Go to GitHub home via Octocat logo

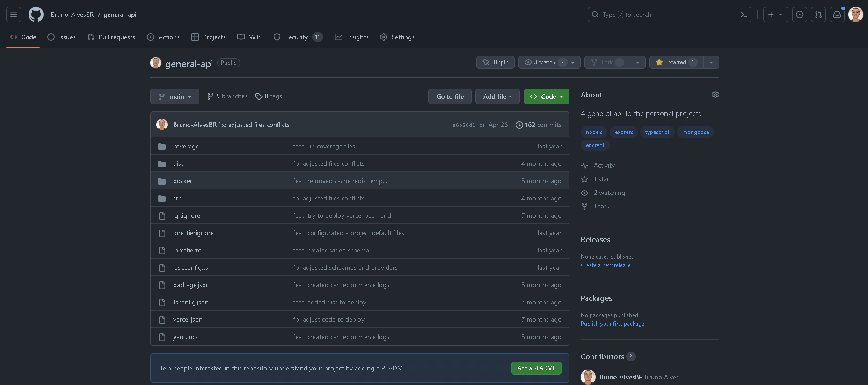pos(36,15)
